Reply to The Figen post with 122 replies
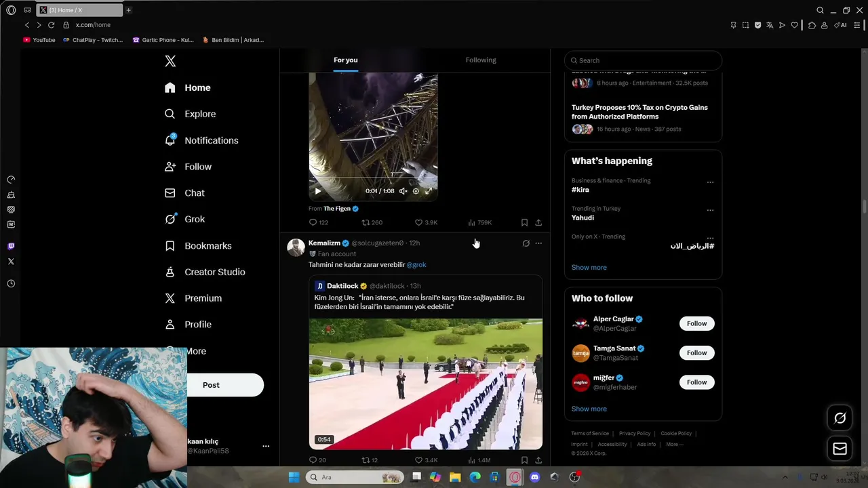The width and height of the screenshot is (868, 488). click(319, 222)
